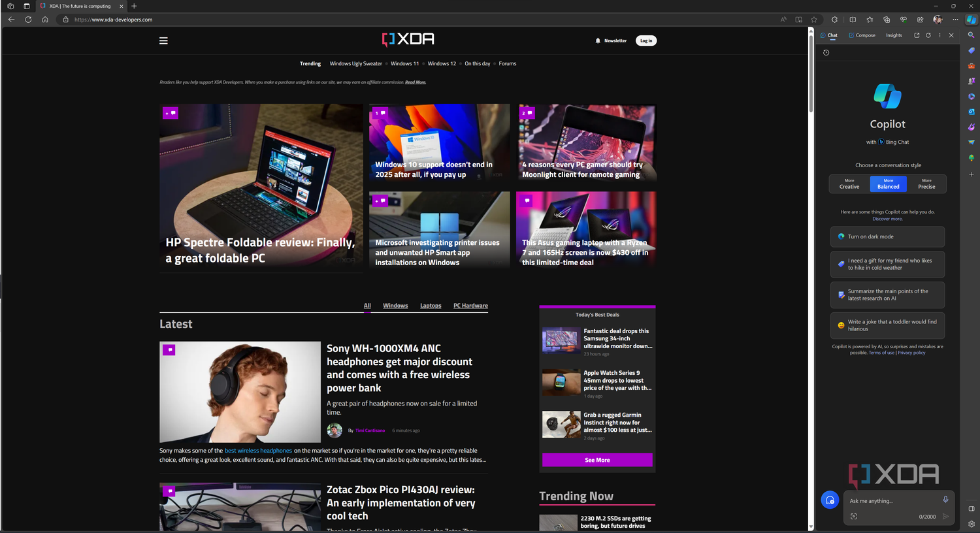This screenshot has width=980, height=533.
Task: Open the Shopping tag icon in sidebar
Action: pos(971,50)
